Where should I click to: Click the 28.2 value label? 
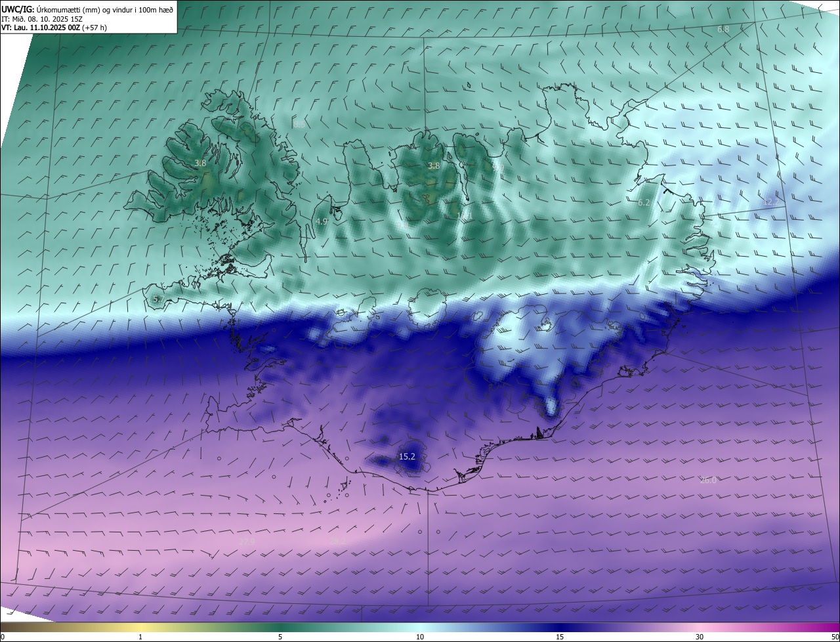337,541
